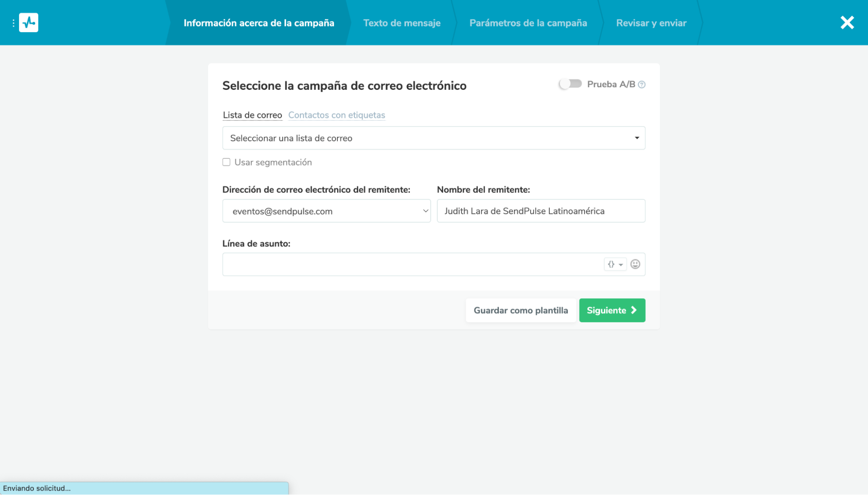The image size is (868, 495).
Task: Click Guardar como plantilla button
Action: point(521,311)
